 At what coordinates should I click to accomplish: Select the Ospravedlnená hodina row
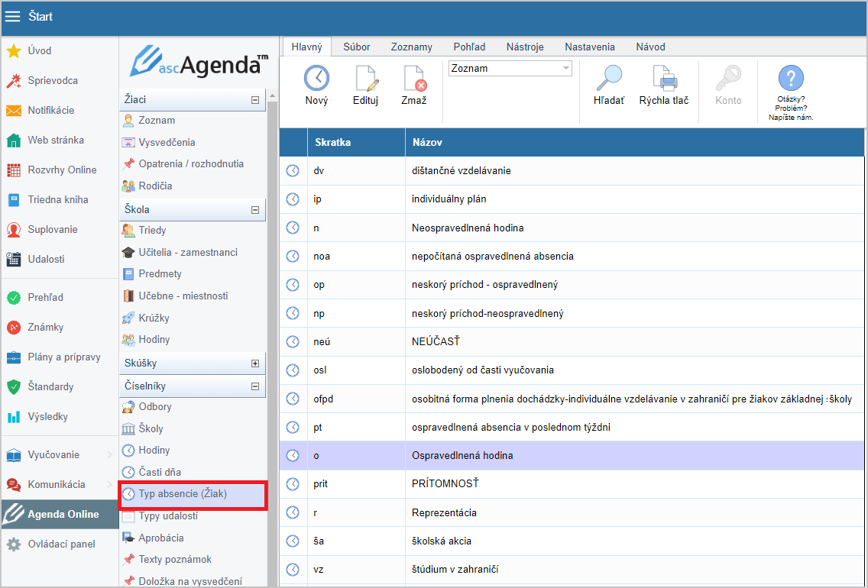[572, 456]
